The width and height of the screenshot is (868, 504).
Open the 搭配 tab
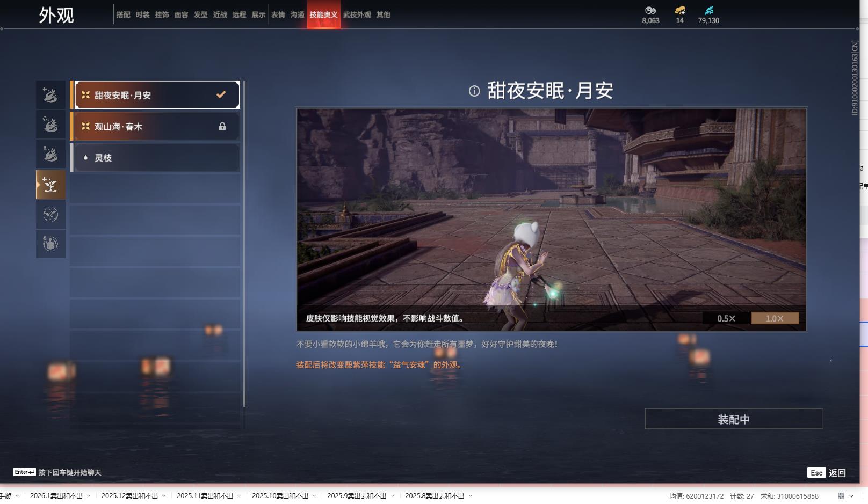[124, 15]
